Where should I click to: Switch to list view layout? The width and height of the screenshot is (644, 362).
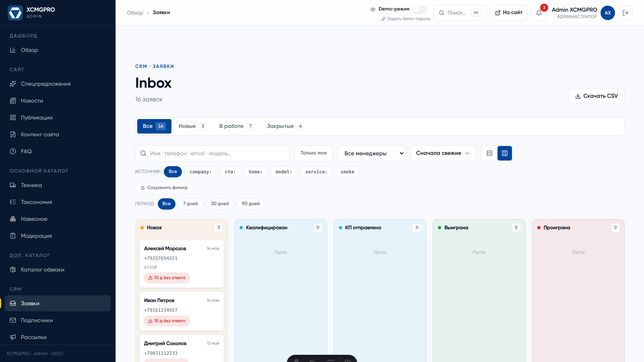point(489,153)
